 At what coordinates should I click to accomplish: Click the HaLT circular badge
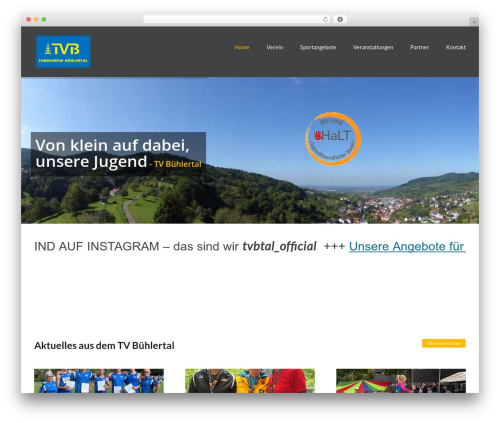coord(333,139)
